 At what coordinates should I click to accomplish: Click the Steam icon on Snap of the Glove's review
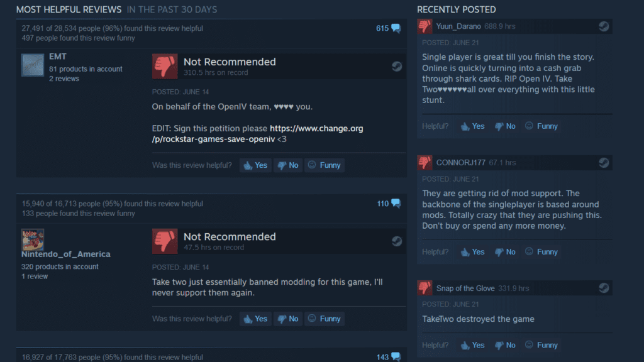click(x=603, y=288)
